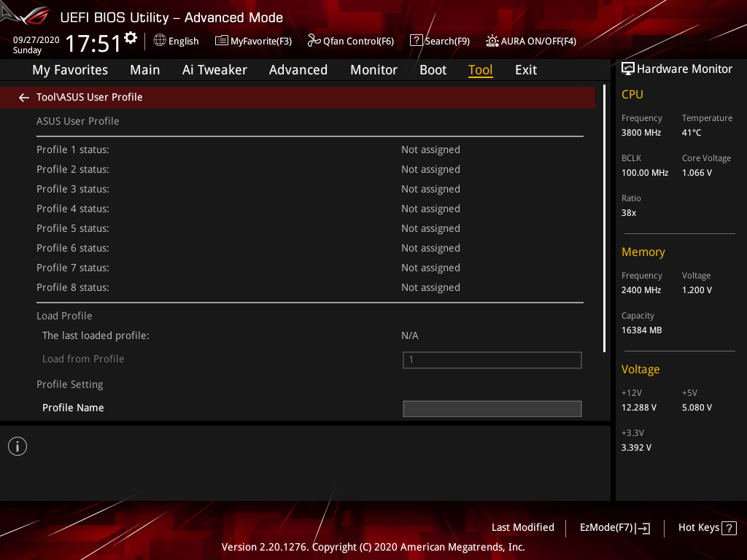Click the Profile 5 status row
The width and height of the screenshot is (747, 560).
click(309, 228)
